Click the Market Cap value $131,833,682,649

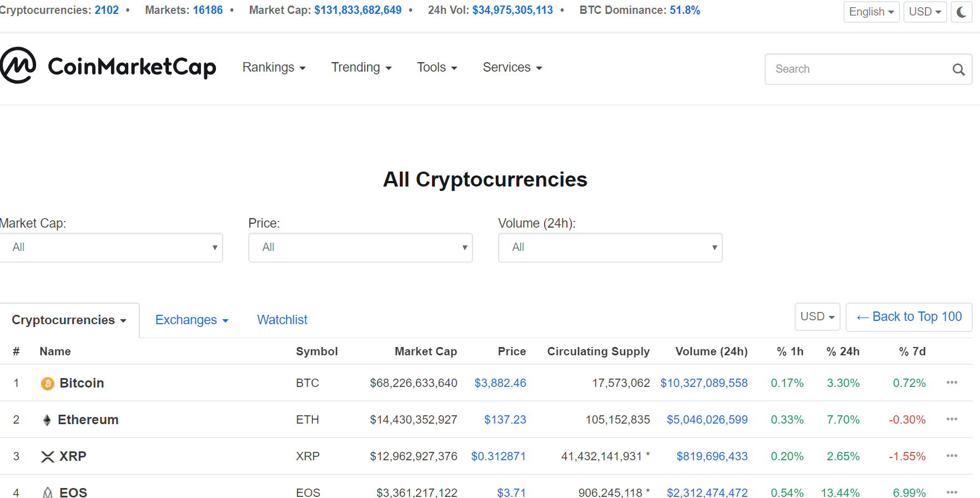(x=358, y=10)
